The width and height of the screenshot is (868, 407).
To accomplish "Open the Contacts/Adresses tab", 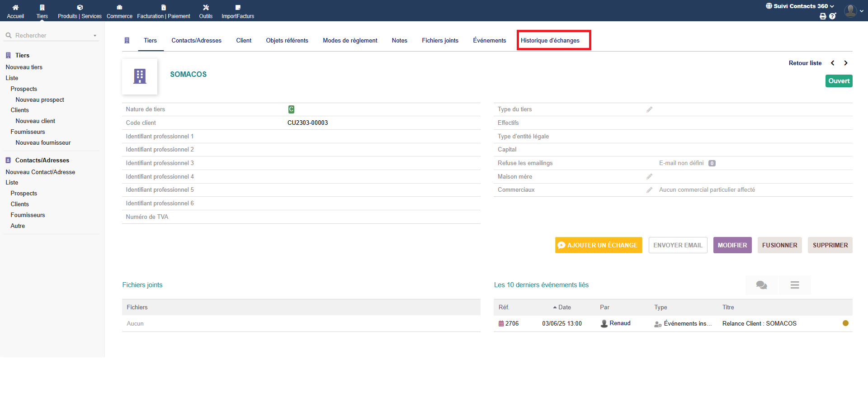I will [x=196, y=41].
